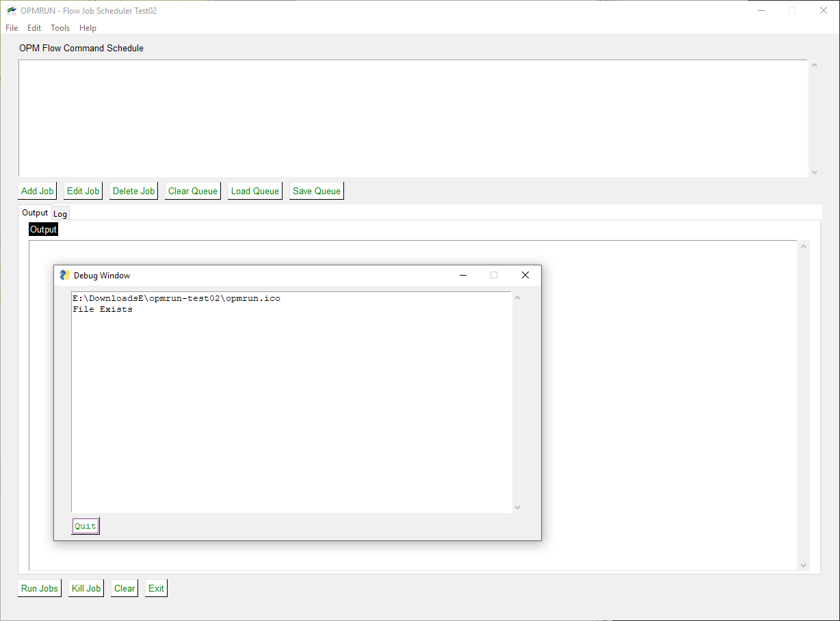Click the Python icon in Debug Window title
Screen dimensions: 840x621
[65, 275]
